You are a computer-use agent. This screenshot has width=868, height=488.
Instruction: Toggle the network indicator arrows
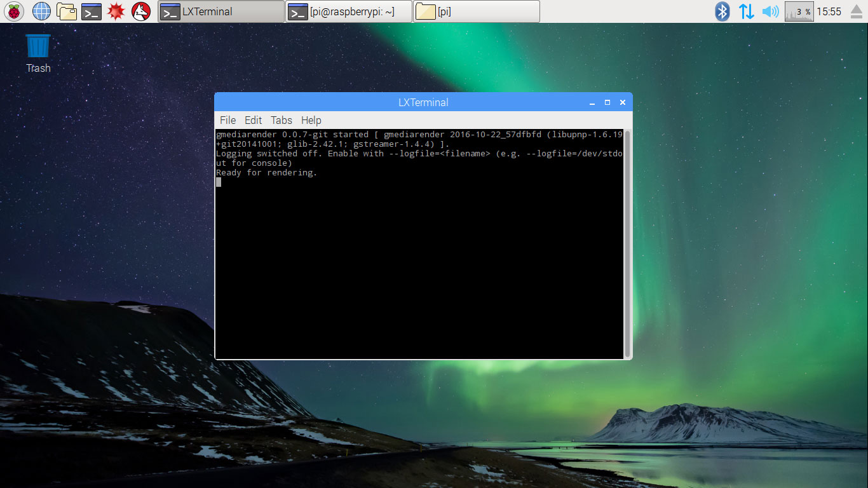(x=745, y=11)
